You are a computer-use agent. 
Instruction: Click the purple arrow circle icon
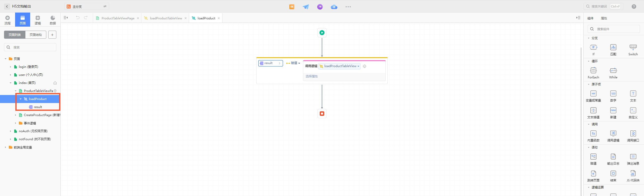(320, 7)
